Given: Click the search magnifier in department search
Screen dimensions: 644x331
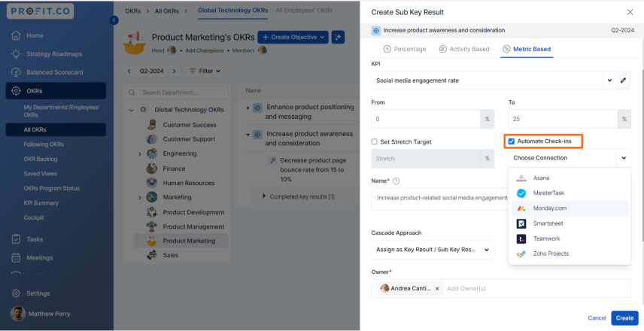Looking at the screenshot, I should click(x=132, y=93).
